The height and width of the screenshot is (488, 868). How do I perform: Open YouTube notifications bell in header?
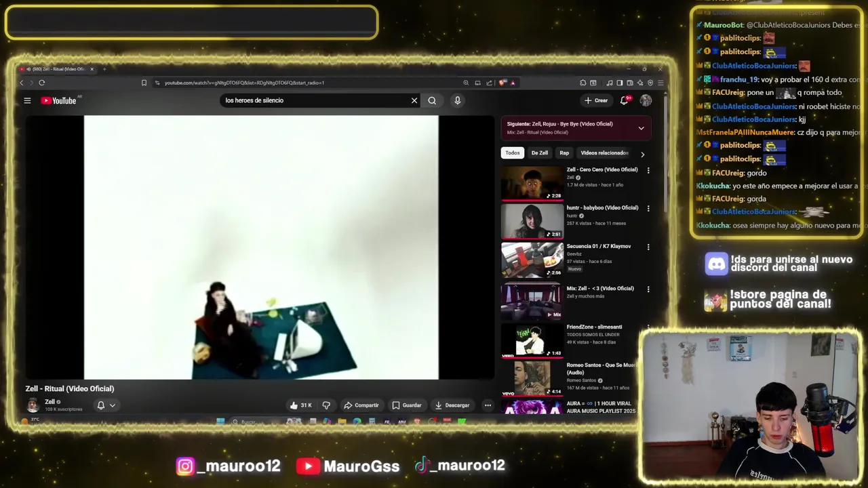(x=624, y=100)
